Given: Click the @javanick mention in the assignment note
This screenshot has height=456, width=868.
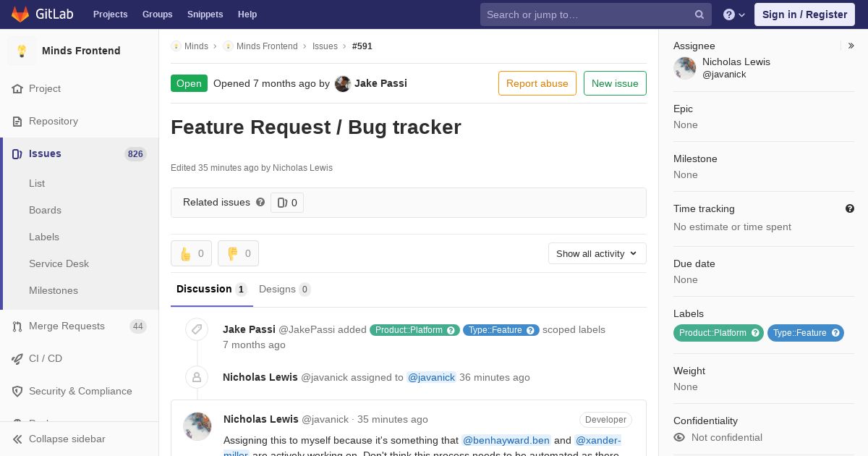Looking at the screenshot, I should [x=431, y=377].
